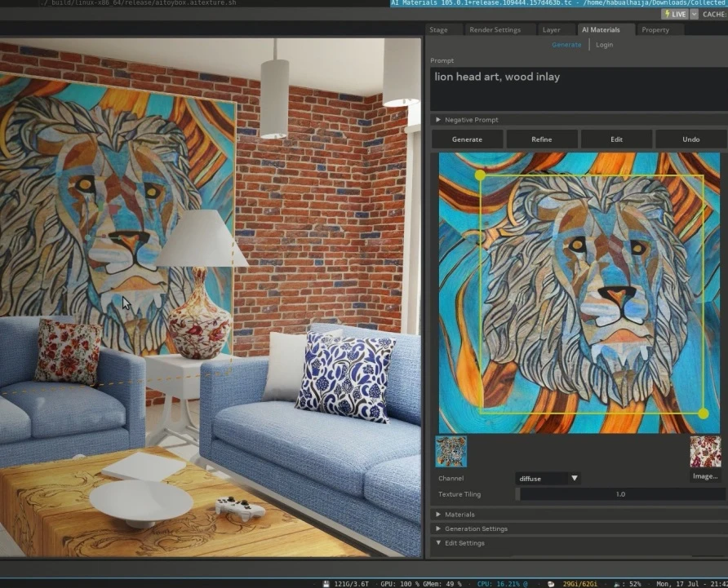Select the bottom-right yellow crop handle
The image size is (728, 588).
[704, 413]
